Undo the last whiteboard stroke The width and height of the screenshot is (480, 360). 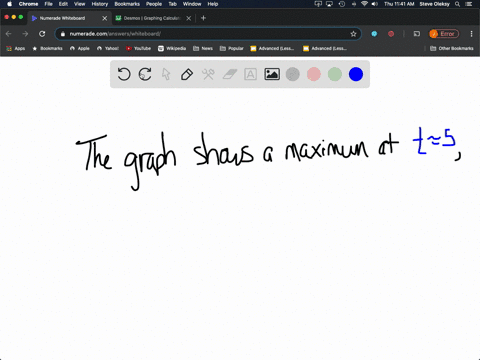tap(124, 74)
